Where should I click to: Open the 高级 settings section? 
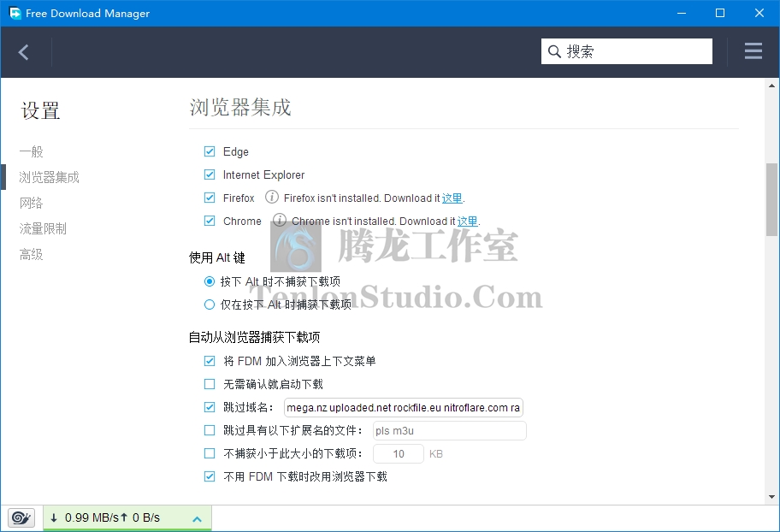tap(32, 254)
